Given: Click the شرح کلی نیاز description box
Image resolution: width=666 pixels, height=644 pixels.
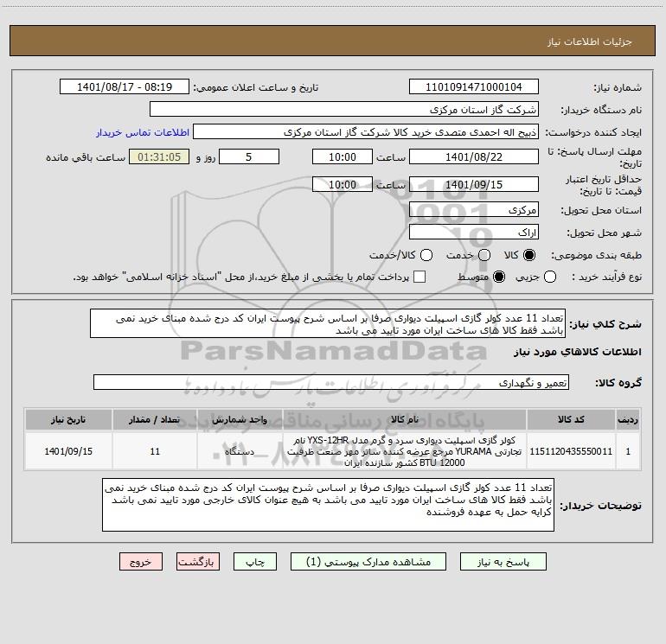Looking at the screenshot, I should point(328,324).
